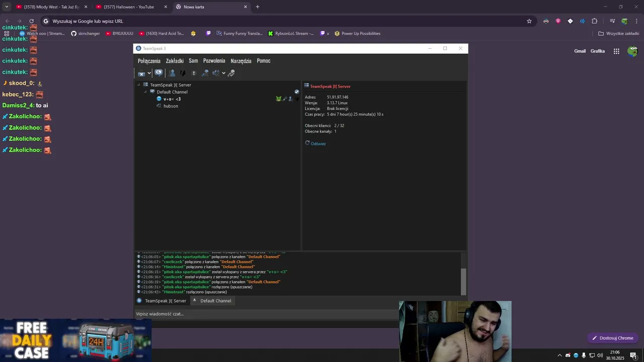This screenshot has width=644, height=362.
Task: Click the exclamation badge toolbar icon in TeamSpeak
Action: (x=194, y=73)
